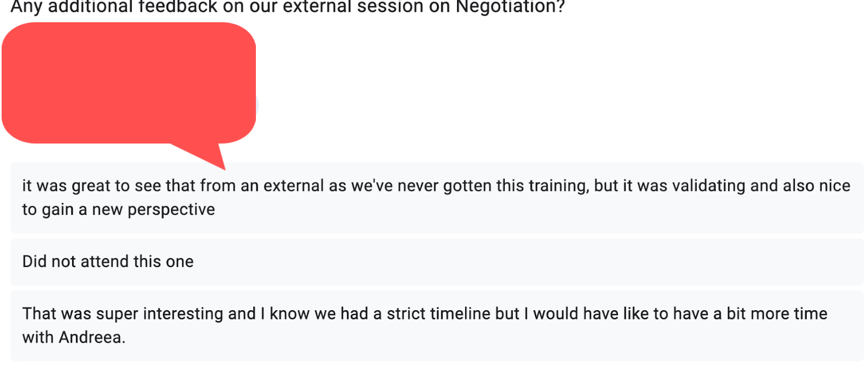This screenshot has width=868, height=371.
Task: Select the response mentioning a strict timeline
Action: pos(436,325)
